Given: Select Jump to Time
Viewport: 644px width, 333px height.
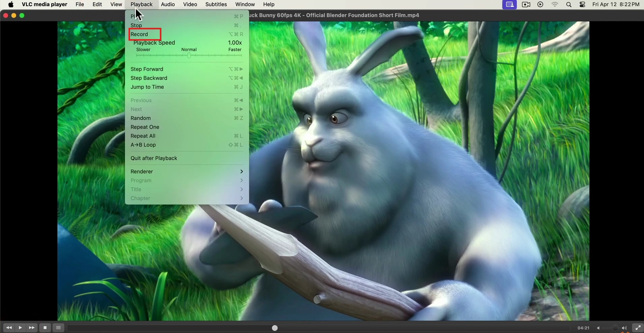Looking at the screenshot, I should [x=187, y=87].
